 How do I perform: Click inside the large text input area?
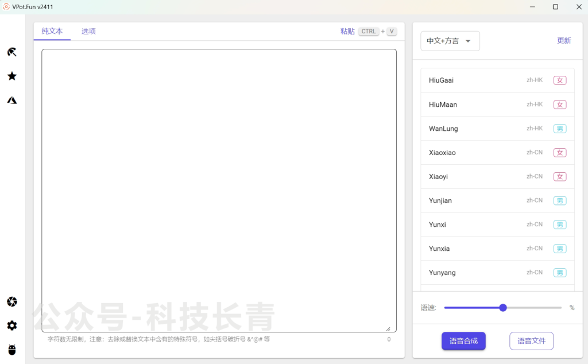pos(219,189)
